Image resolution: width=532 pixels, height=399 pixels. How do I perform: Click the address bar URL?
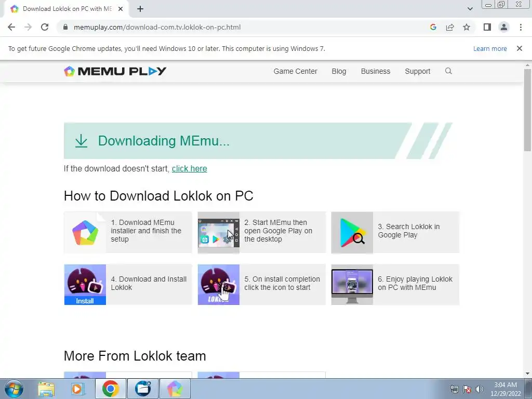pyautogui.click(x=157, y=27)
